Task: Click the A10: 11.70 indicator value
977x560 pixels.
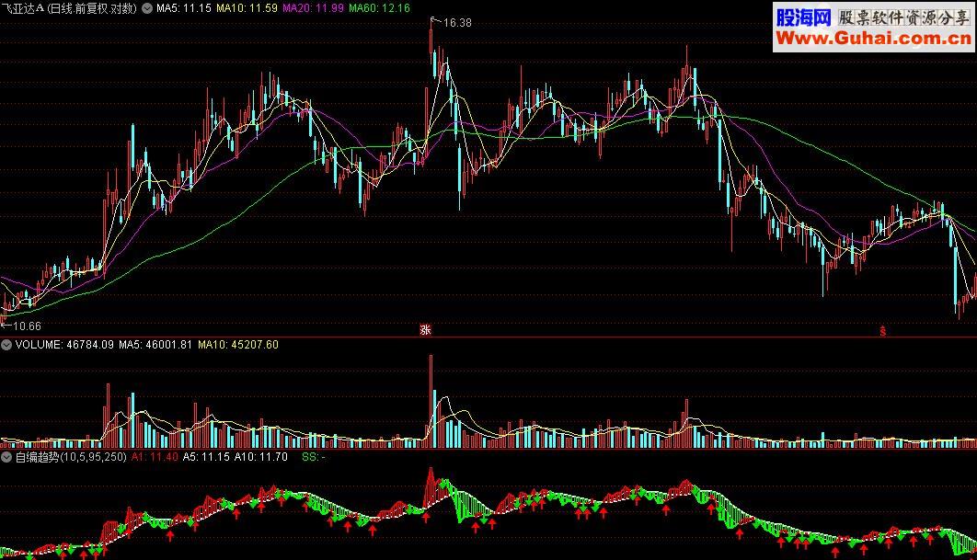Action: coord(261,457)
